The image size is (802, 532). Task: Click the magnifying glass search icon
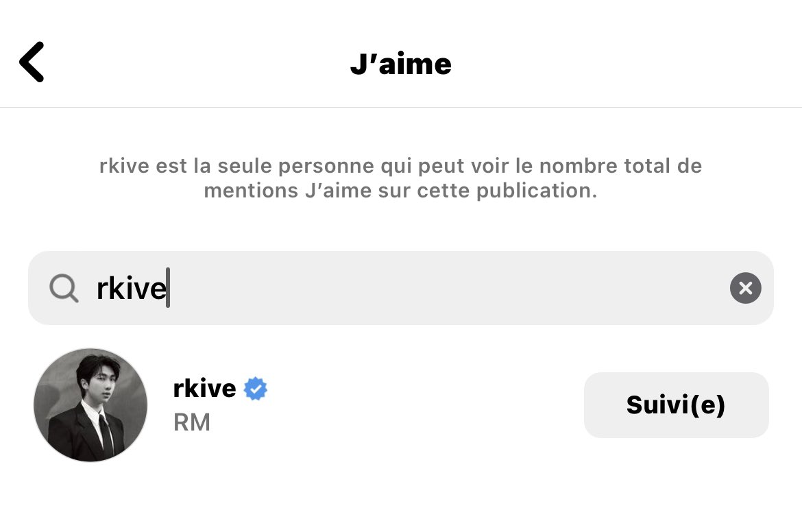tap(64, 288)
